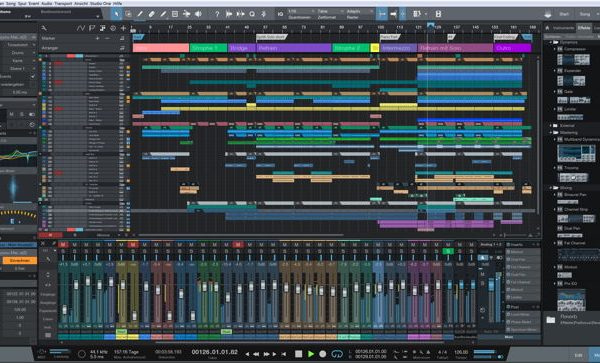Click the plus add tracks icon
This screenshot has width=600, height=363.
point(123,28)
